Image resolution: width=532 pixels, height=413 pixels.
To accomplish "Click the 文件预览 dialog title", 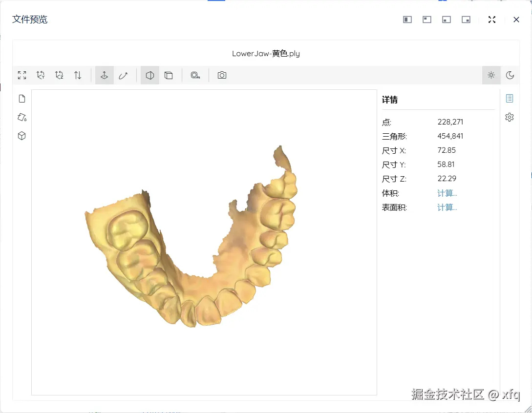I will (x=30, y=20).
